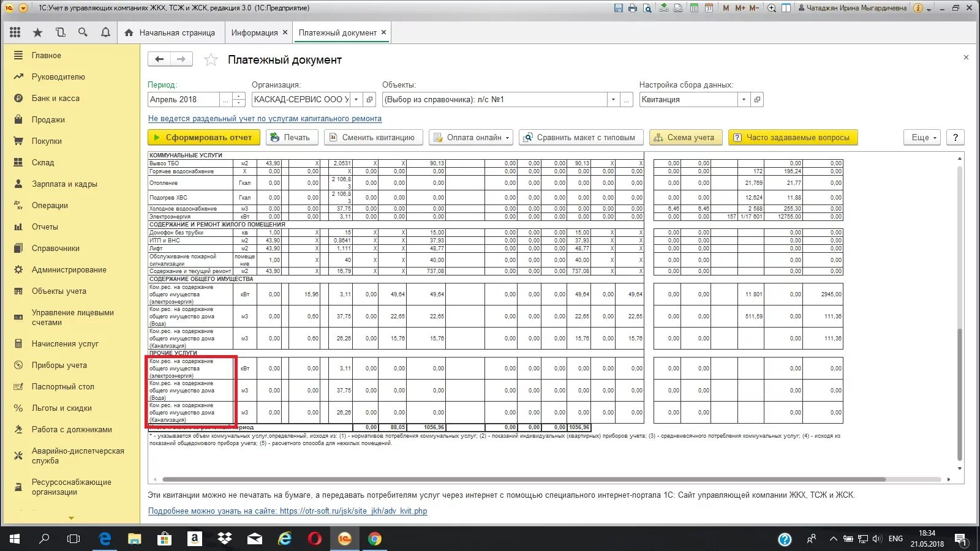The width and height of the screenshot is (980, 551).
Task: Open the Настройка сбора данных open-form icon
Action: click(757, 99)
